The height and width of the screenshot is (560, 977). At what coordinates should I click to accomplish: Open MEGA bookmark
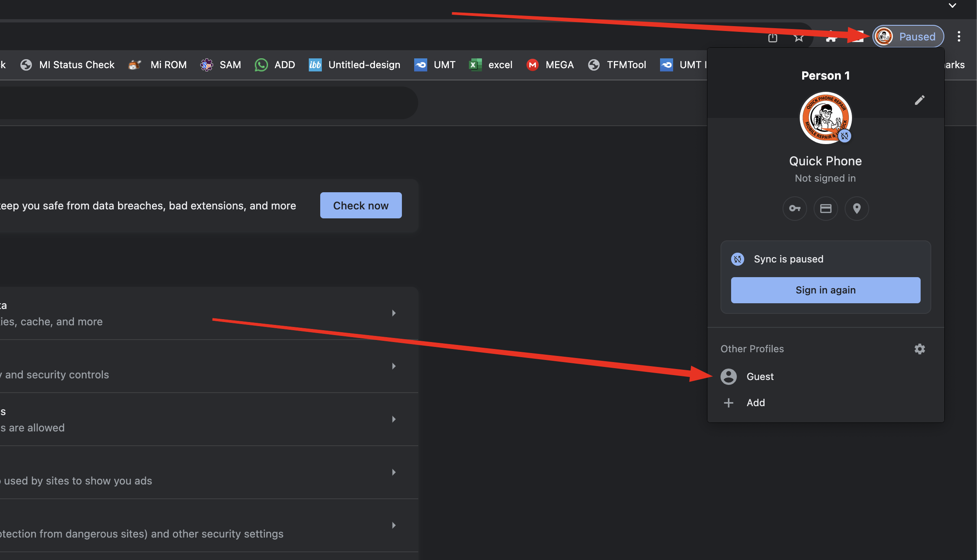(x=551, y=65)
